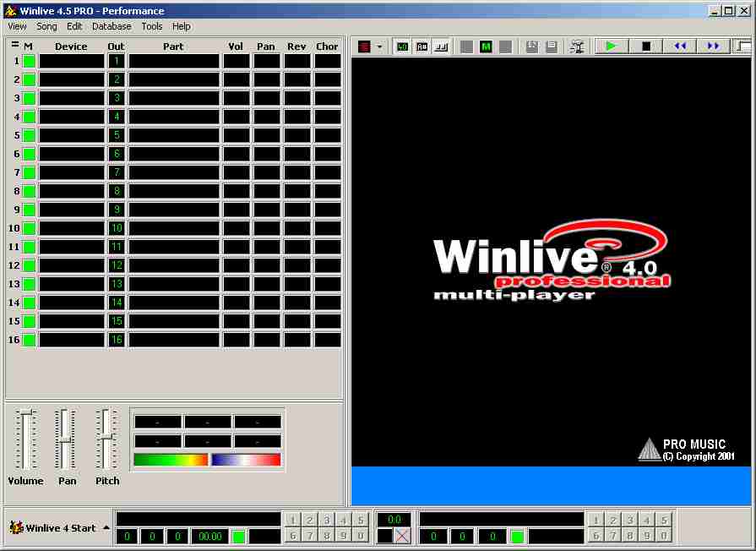Click the Winlive 4 Start logo icon
This screenshot has height=551, width=756.
[x=16, y=528]
